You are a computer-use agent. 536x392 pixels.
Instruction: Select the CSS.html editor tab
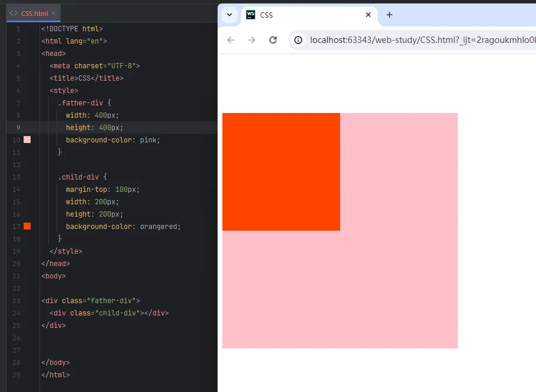35,13
